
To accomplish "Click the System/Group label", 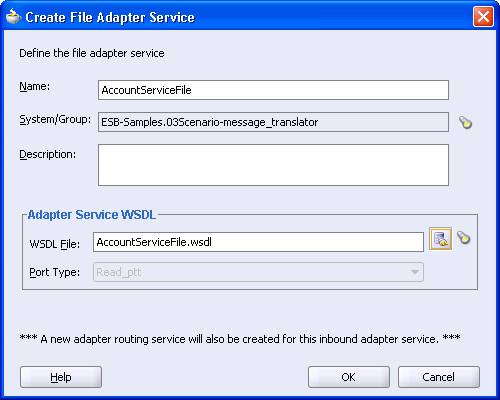I will coord(55,119).
